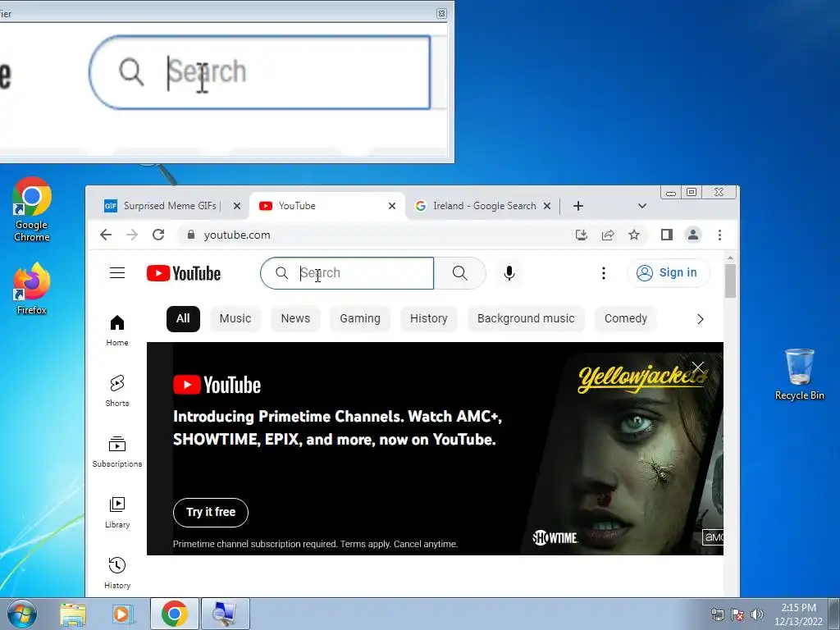840x630 pixels.
Task: Open Subscriptions in YouTube sidebar
Action: click(x=116, y=452)
